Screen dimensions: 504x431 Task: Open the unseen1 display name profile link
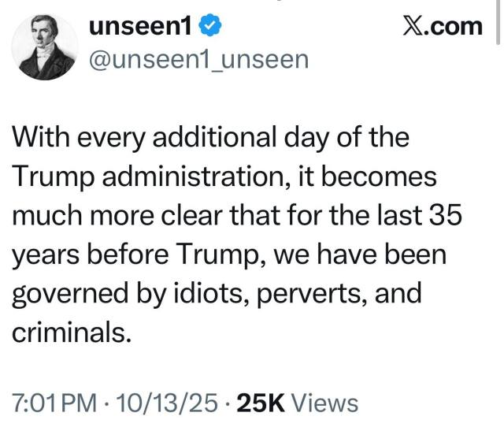[x=142, y=27]
